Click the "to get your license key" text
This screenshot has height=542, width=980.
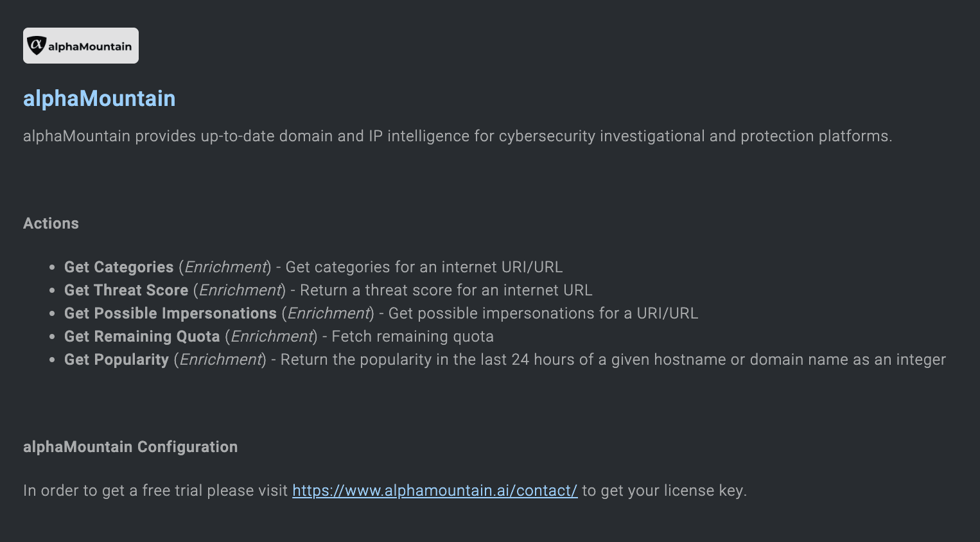[x=663, y=491]
